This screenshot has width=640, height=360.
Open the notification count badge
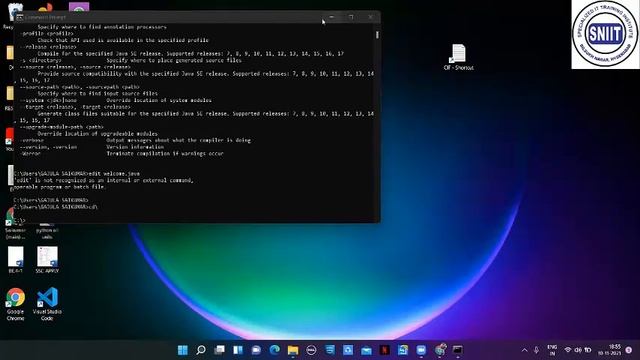629,350
